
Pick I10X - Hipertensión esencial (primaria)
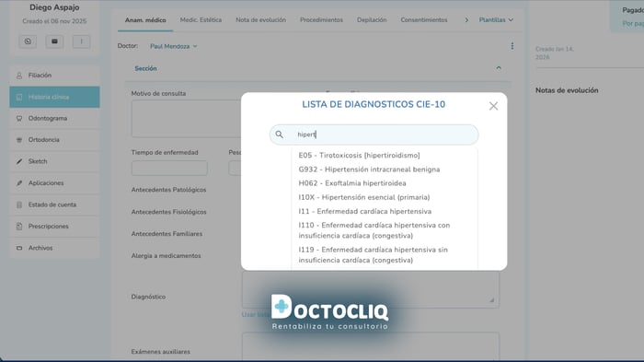coord(364,197)
